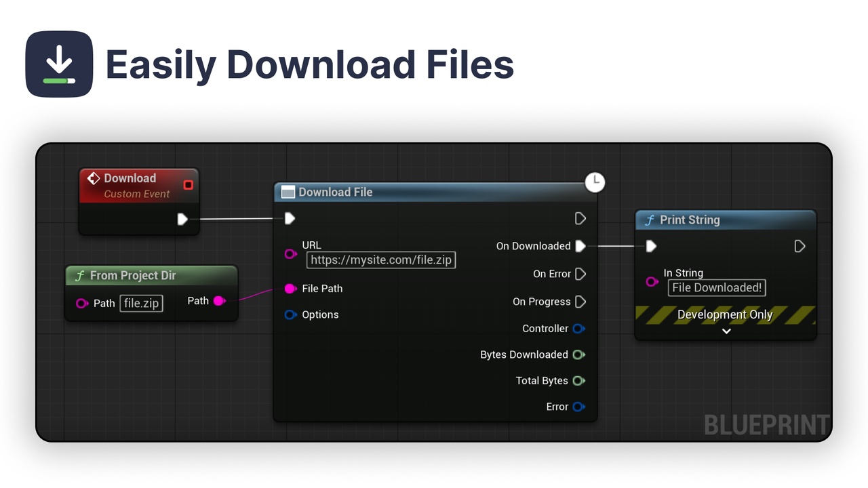Select the Print String node title
Screen dimensions: 868x488
tap(690, 220)
